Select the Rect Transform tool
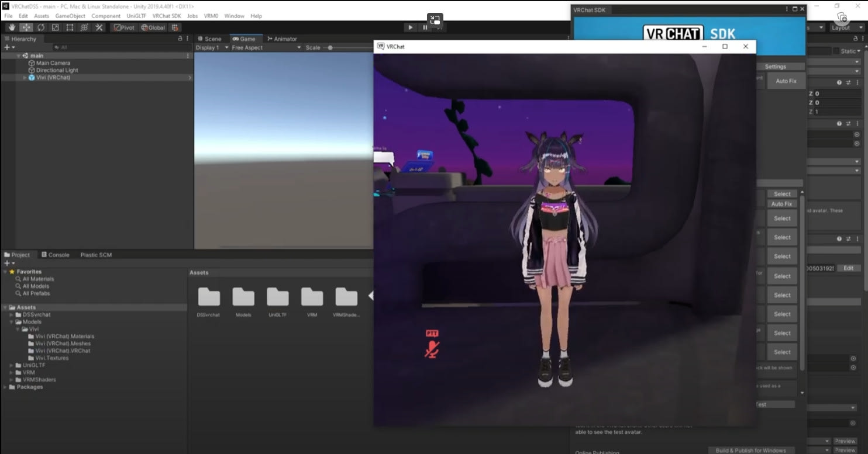 [70, 27]
